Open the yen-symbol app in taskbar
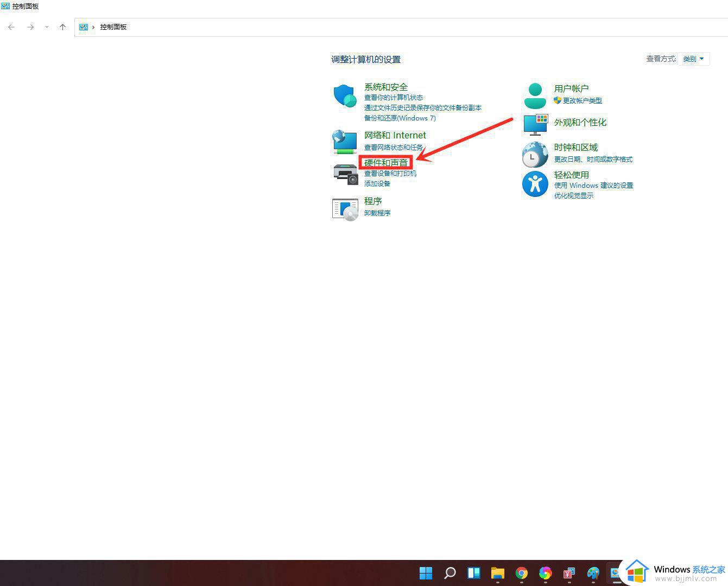Image resolution: width=728 pixels, height=586 pixels. 569,573
